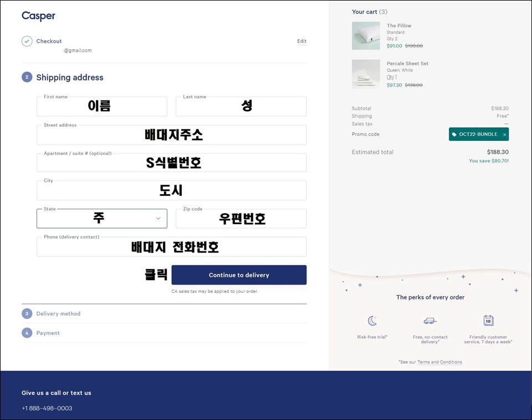
Task: Remove the OCT22-BUNDLE promo code
Action: (504, 135)
